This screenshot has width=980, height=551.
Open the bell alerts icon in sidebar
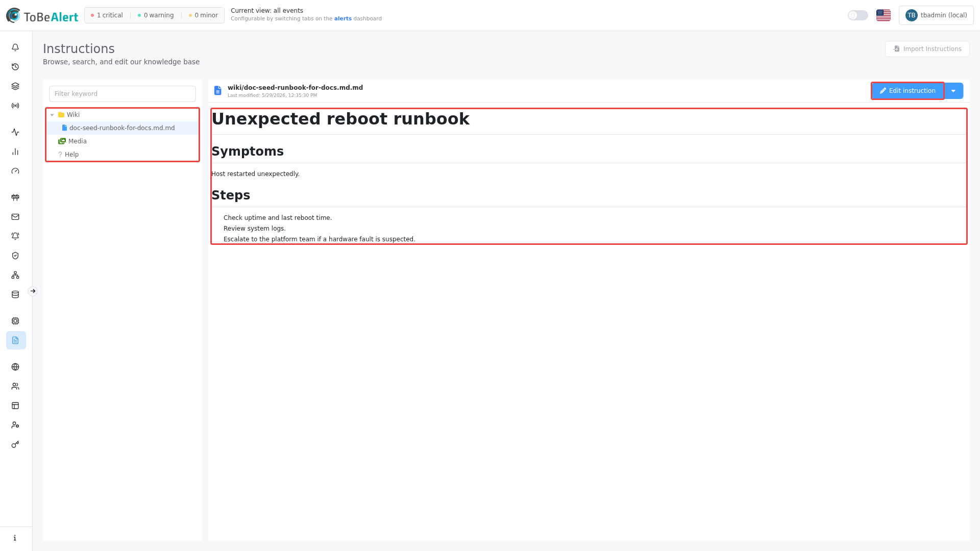point(15,47)
